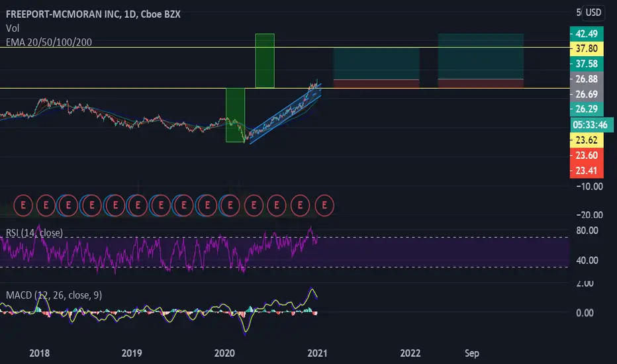
Task: Click the 23.62 yellow price label
Action: point(587,140)
